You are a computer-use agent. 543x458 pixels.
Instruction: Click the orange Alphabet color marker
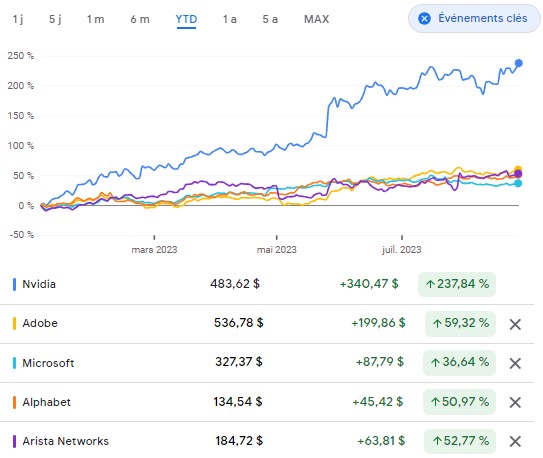[14, 402]
